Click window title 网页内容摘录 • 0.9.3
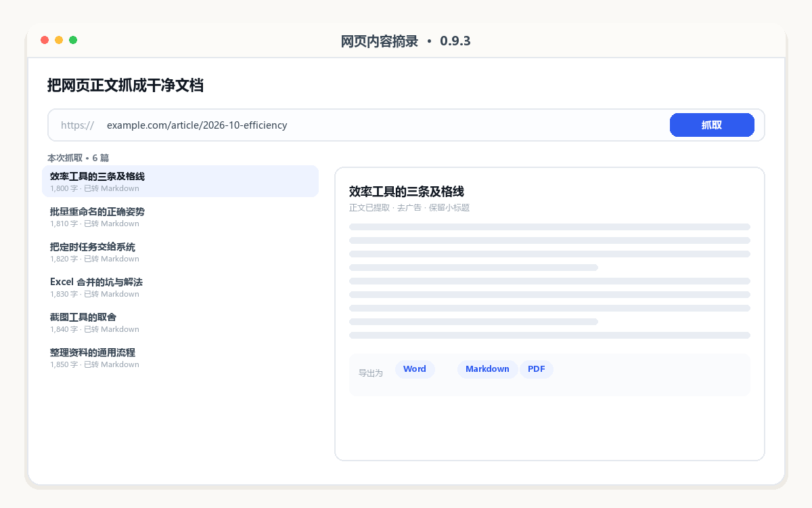 (x=406, y=41)
